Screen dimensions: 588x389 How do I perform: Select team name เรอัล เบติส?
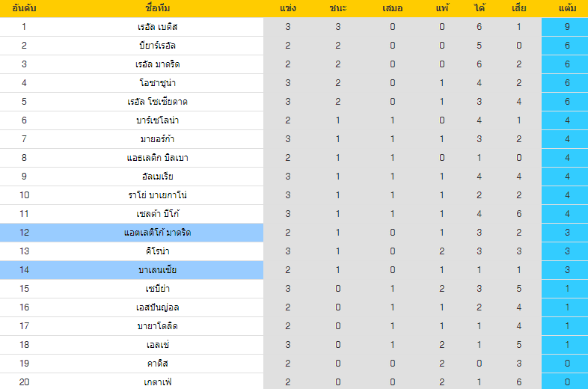158,27
